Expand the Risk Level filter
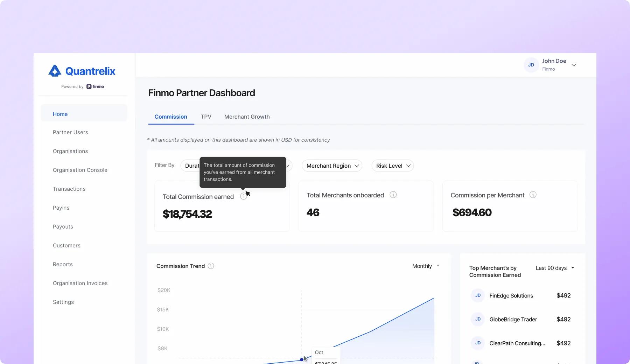 (x=393, y=166)
